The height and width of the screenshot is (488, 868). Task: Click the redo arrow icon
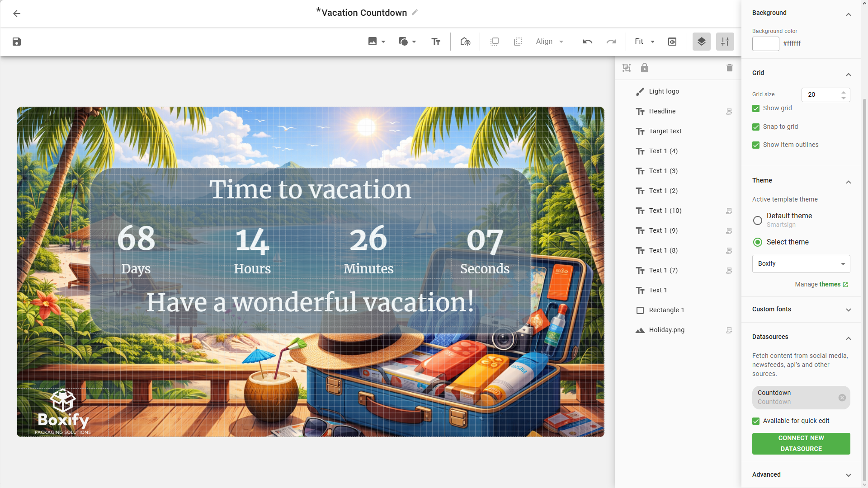(x=611, y=42)
